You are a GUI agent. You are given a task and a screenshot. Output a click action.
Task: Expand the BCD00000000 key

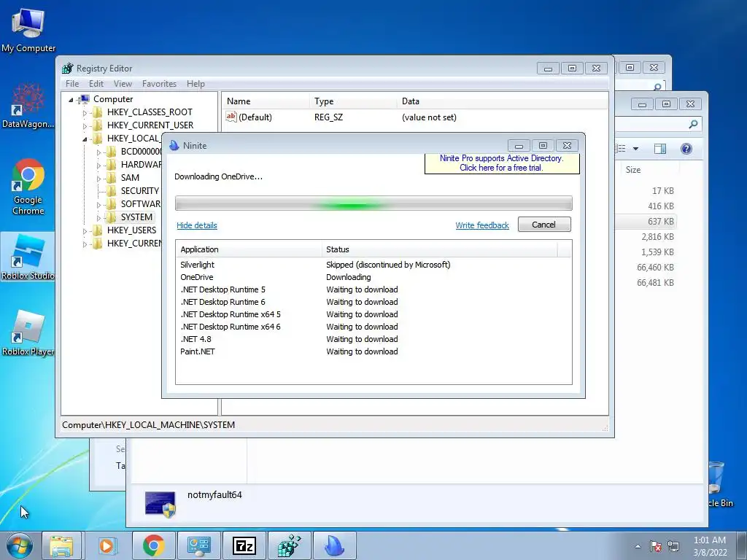(x=98, y=152)
